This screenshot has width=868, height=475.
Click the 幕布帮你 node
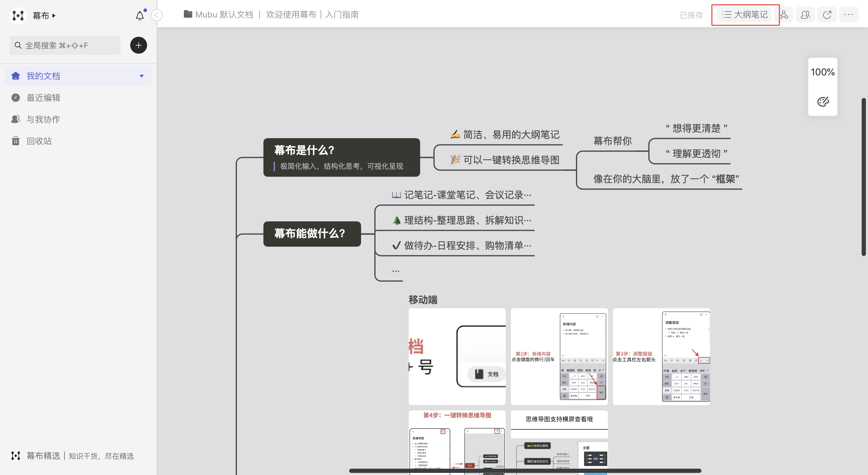[612, 141]
